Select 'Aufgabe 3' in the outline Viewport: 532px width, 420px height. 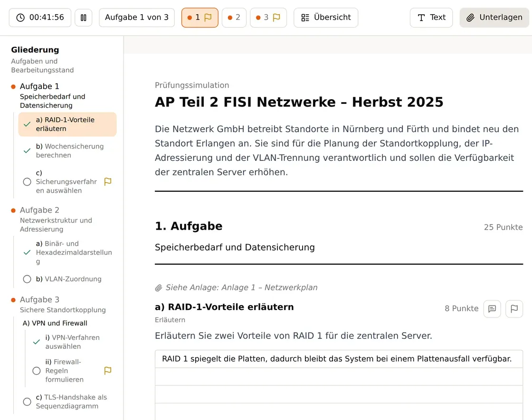pyautogui.click(x=39, y=299)
